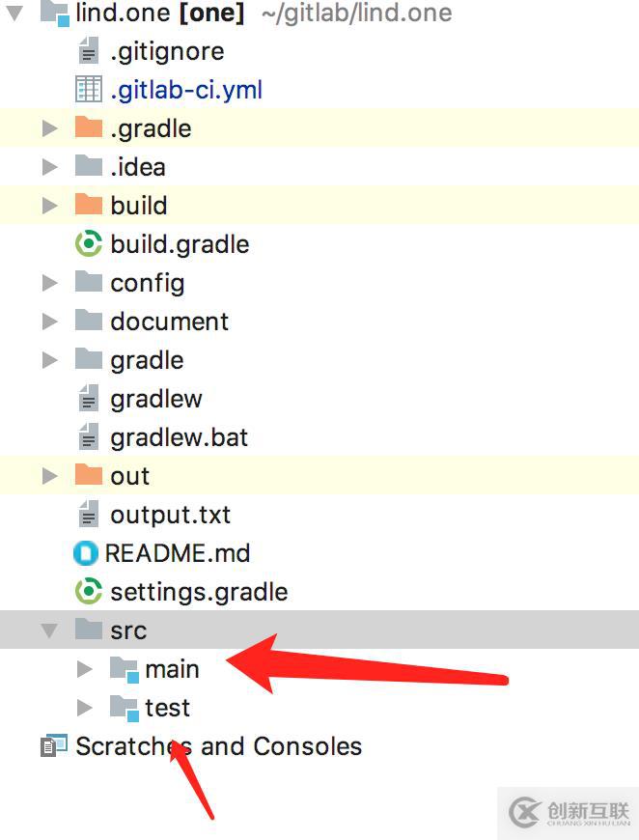Click the .gitlab-ci.yml file icon
The height and width of the screenshot is (840, 639).
(x=89, y=90)
